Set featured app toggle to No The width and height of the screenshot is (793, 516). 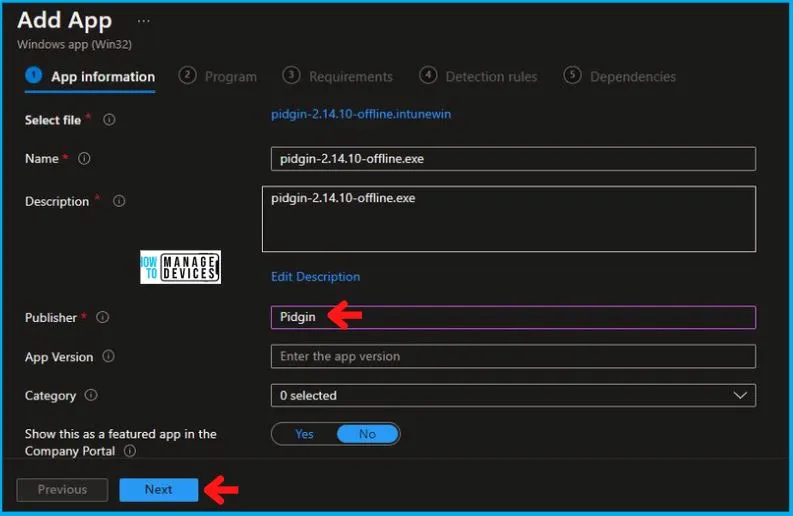pos(367,434)
